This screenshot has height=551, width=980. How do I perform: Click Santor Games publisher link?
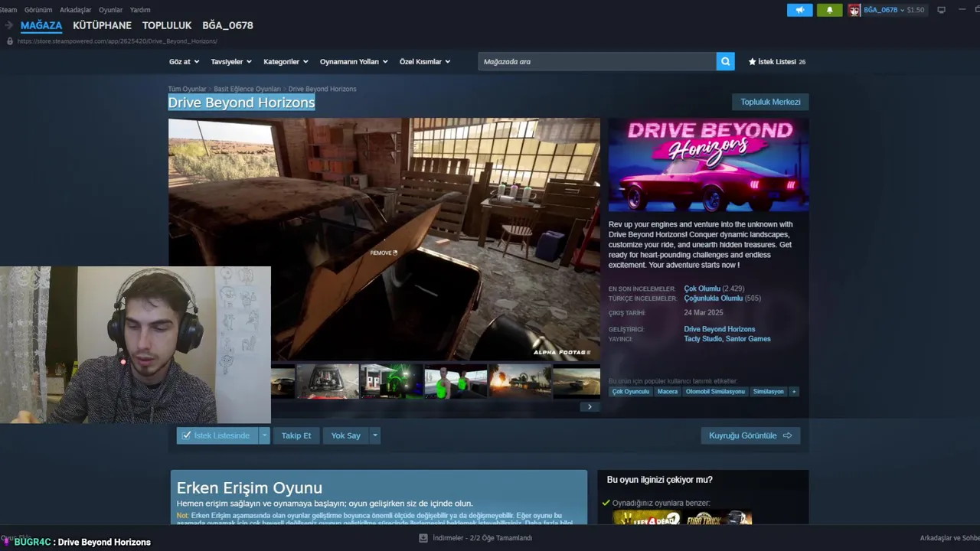[749, 339]
